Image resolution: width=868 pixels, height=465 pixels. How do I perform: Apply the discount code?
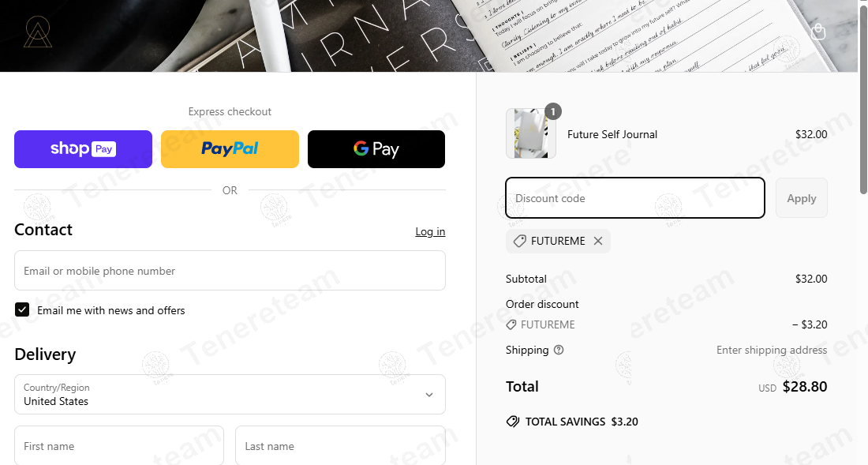tap(802, 197)
